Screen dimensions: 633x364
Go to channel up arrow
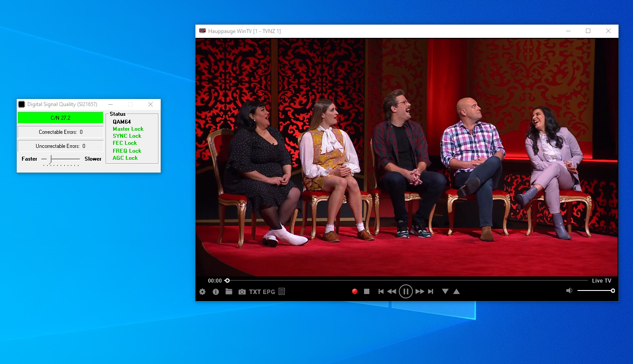click(x=456, y=291)
